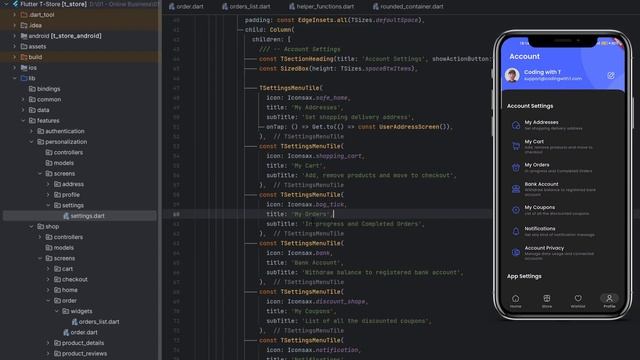Image resolution: width=640 pixels, height=360 pixels.
Task: Tap the Store tab in phone navigation
Action: click(547, 301)
